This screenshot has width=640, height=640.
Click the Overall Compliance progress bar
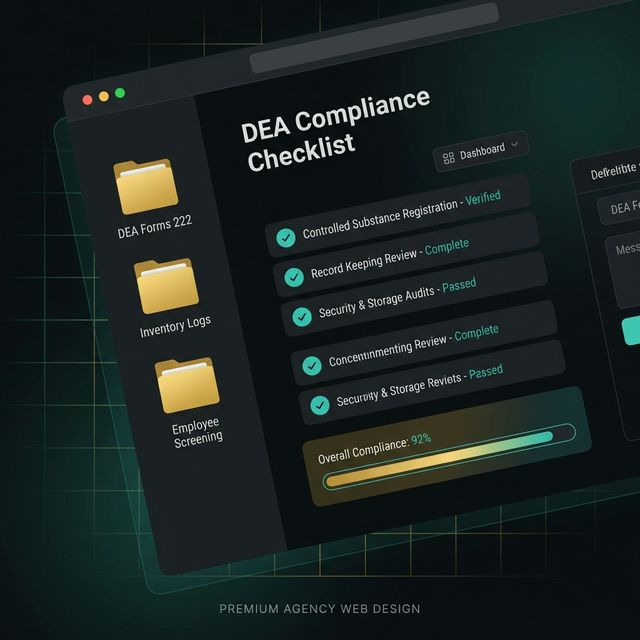(x=449, y=456)
